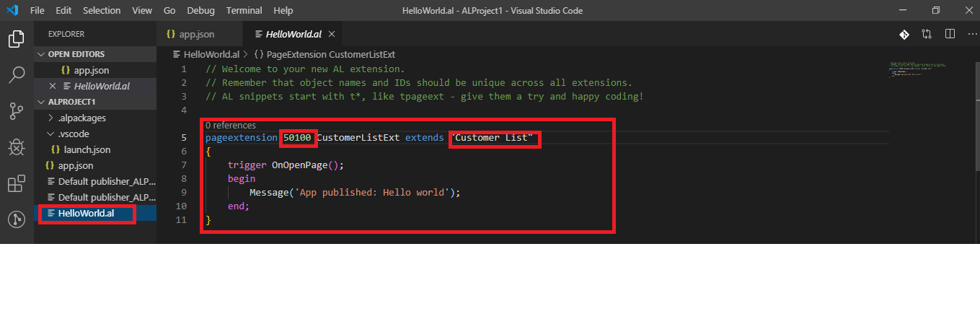Click the EXPLORER panel title
Image resolution: width=980 pixels, height=332 pixels.
pos(66,34)
